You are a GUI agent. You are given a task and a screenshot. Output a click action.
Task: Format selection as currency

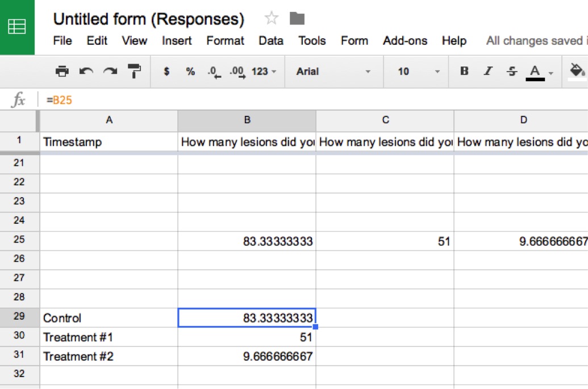tap(166, 72)
